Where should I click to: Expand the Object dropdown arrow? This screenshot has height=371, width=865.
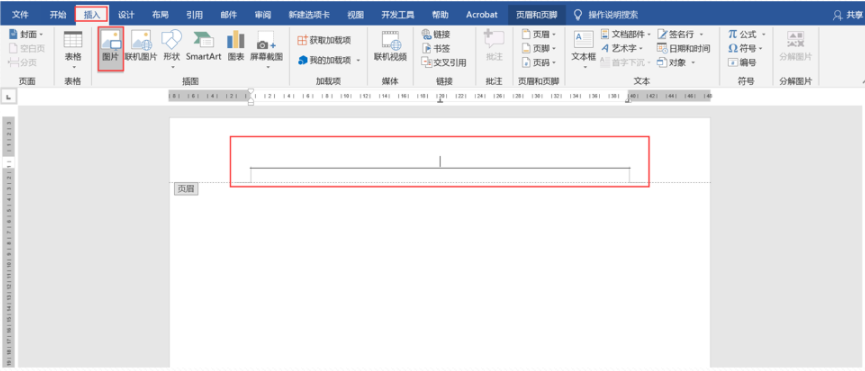[693, 63]
